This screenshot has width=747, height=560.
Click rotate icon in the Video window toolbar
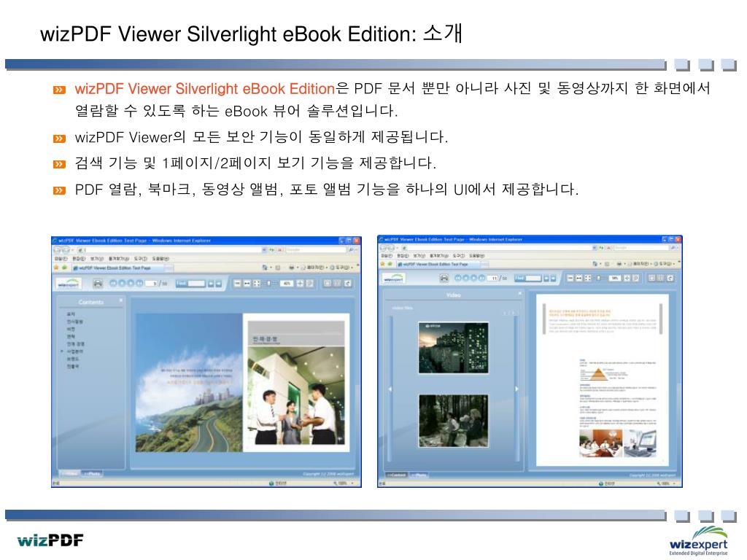tap(670, 278)
